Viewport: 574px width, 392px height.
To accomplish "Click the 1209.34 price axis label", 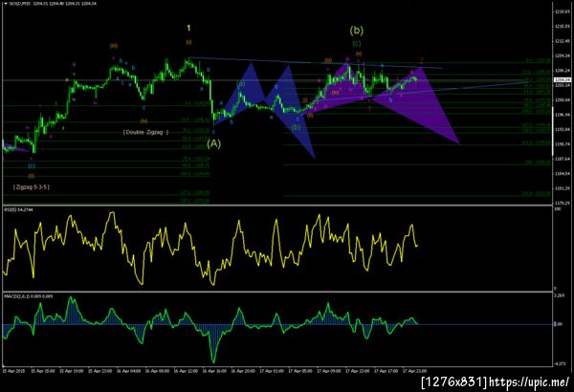I will tap(562, 55).
